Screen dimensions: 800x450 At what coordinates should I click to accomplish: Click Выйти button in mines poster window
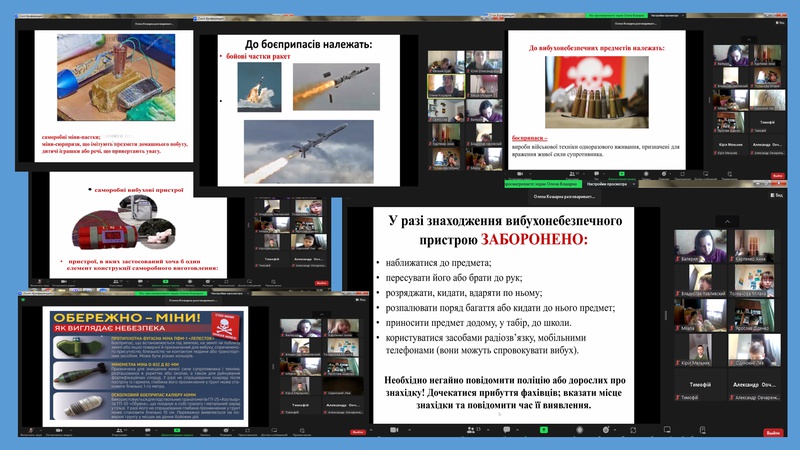point(358,432)
